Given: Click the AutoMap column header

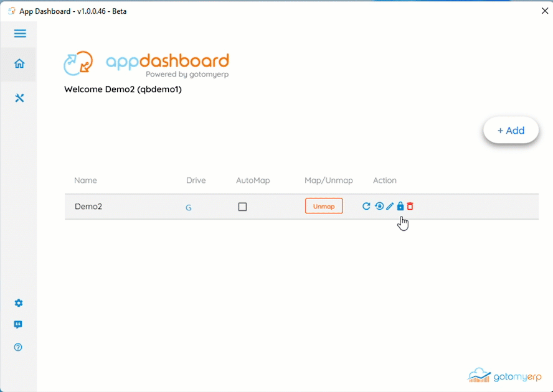Looking at the screenshot, I should pos(253,180).
